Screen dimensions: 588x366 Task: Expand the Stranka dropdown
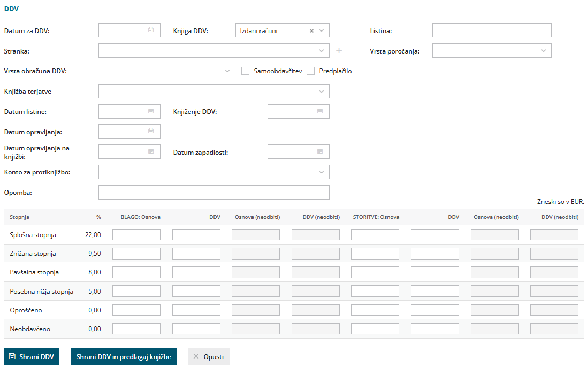[x=322, y=51]
